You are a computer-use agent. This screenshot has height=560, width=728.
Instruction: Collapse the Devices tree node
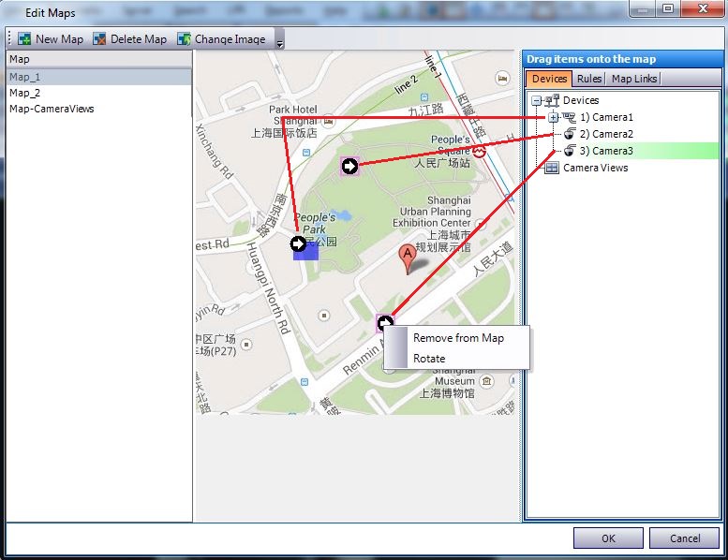pyautogui.click(x=536, y=100)
